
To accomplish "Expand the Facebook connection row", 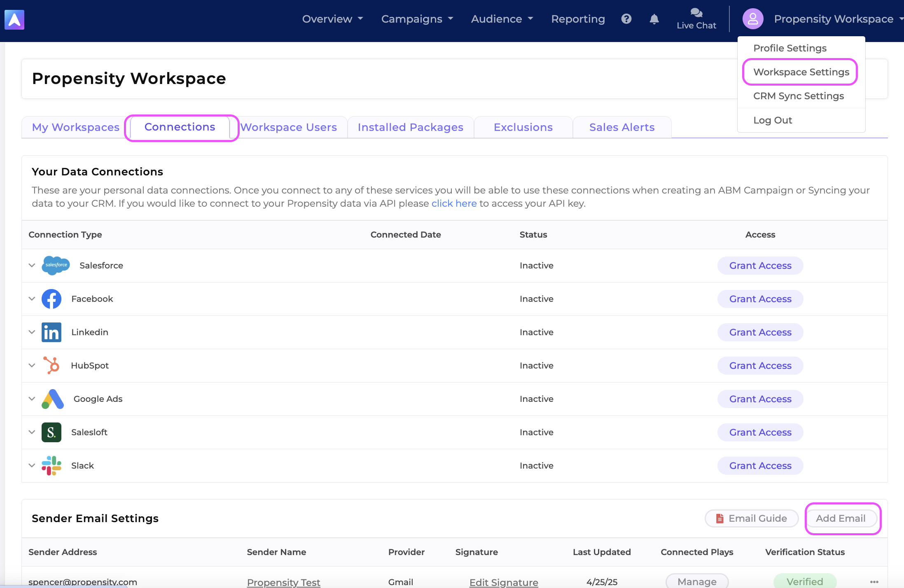I will tap(32, 299).
